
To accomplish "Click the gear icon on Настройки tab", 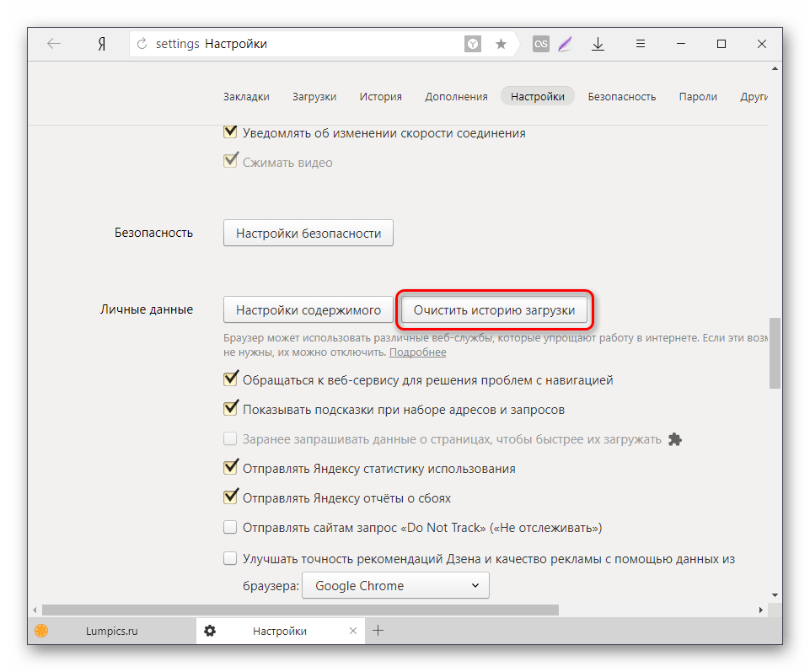I will pos(210,631).
